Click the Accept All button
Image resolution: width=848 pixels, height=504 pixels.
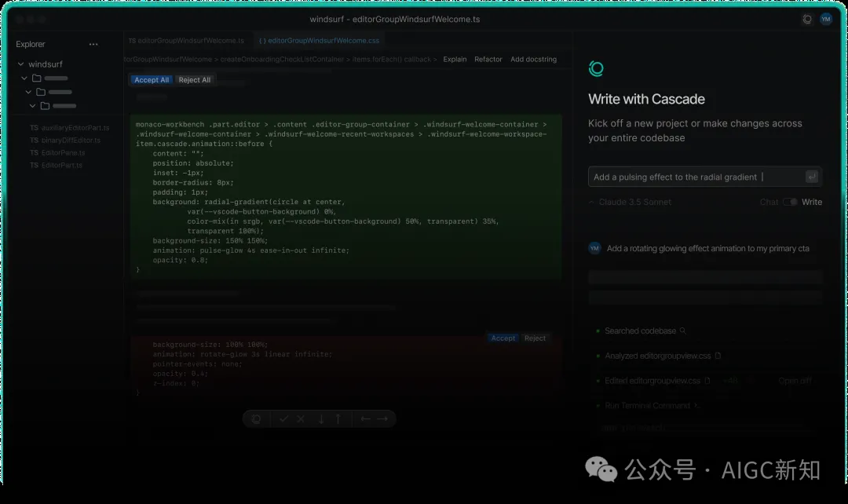(151, 79)
